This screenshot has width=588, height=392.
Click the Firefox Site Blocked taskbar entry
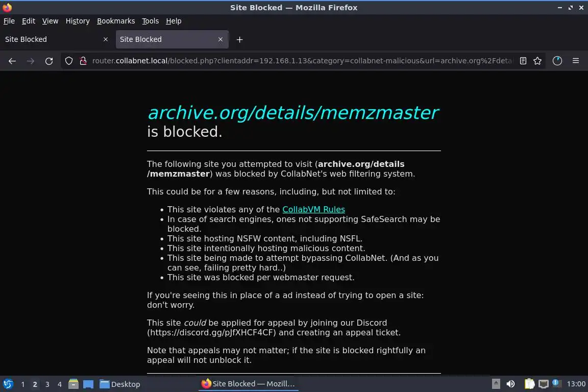coord(248,384)
